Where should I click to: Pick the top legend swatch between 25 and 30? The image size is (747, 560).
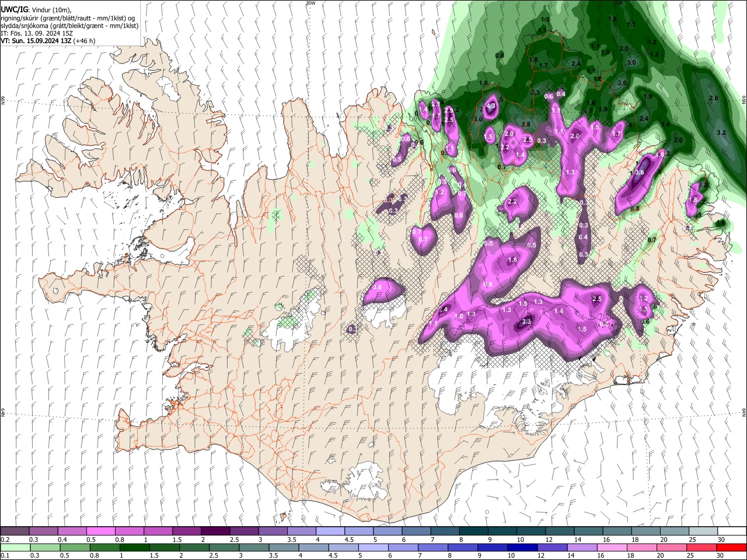[x=703, y=531]
